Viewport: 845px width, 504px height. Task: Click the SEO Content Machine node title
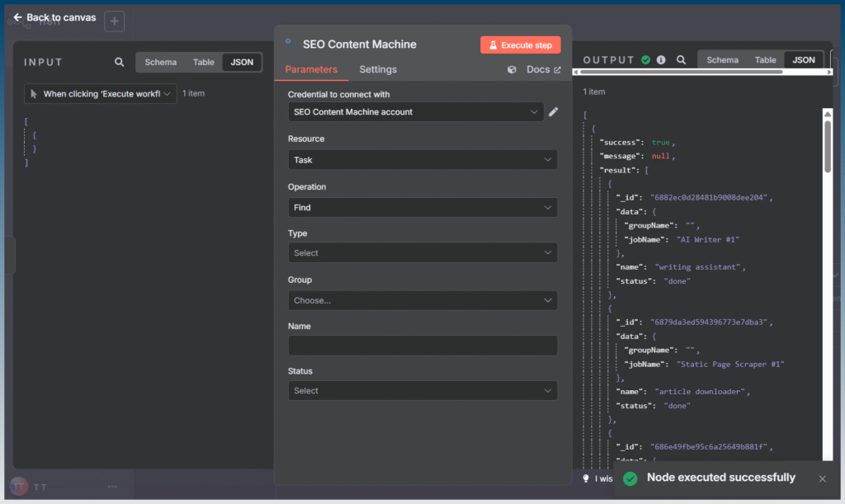[360, 45]
